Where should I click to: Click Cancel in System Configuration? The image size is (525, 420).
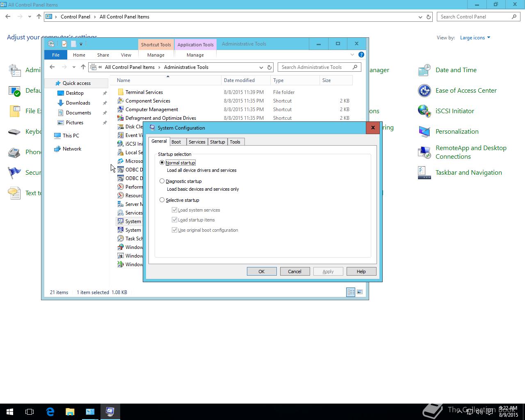tap(294, 272)
